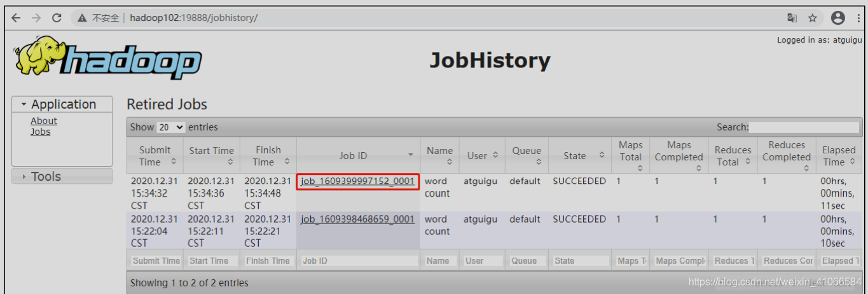868x294 pixels.
Task: Click the State filter field
Action: click(x=580, y=261)
